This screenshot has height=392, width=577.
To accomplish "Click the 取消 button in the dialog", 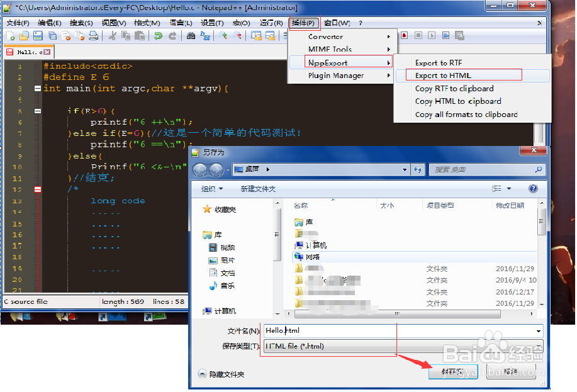I will tap(511, 371).
